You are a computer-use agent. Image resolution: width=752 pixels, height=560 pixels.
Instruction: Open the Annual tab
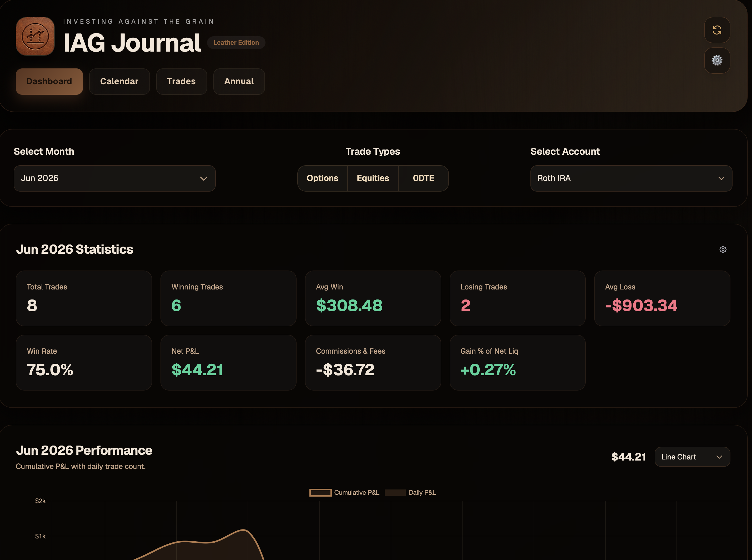coord(239,81)
